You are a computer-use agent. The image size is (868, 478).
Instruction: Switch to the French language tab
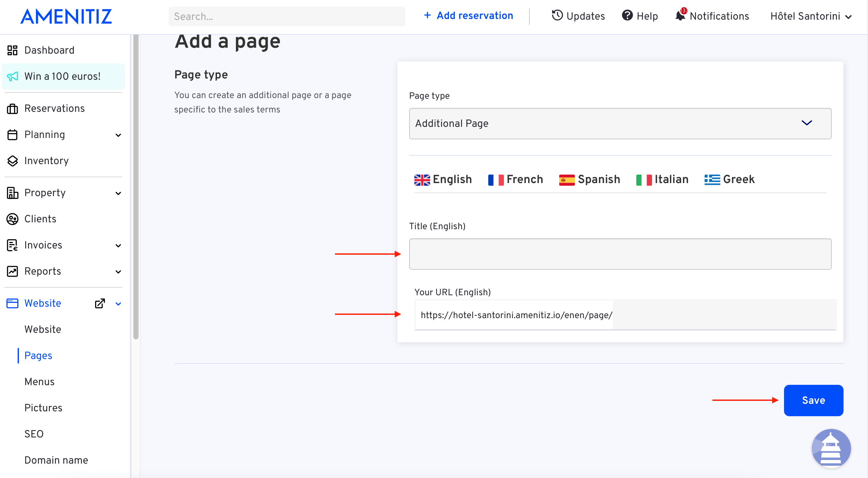(516, 179)
